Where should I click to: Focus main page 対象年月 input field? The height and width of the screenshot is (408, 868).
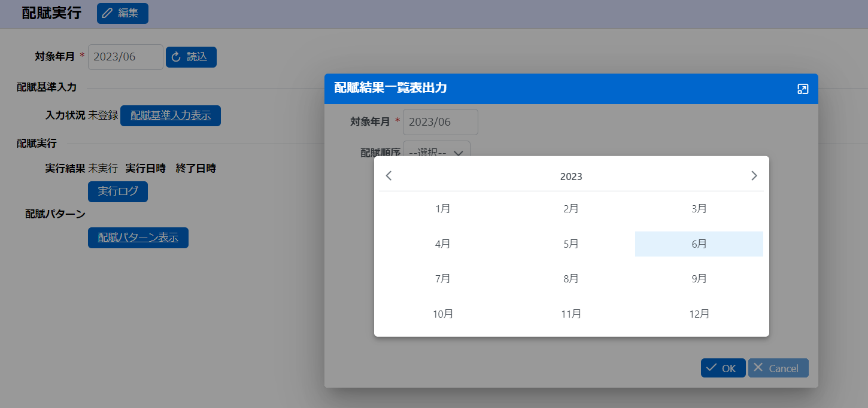(126, 57)
